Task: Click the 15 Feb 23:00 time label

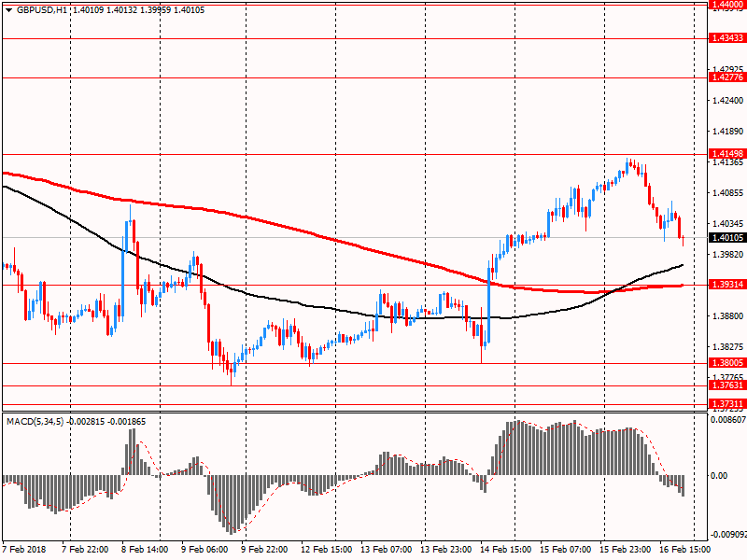Action: 626,550
